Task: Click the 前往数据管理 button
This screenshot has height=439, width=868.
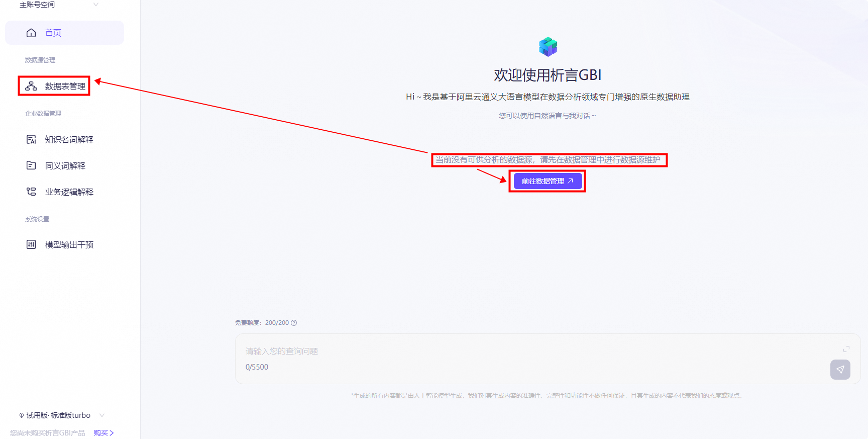Action: click(x=548, y=181)
